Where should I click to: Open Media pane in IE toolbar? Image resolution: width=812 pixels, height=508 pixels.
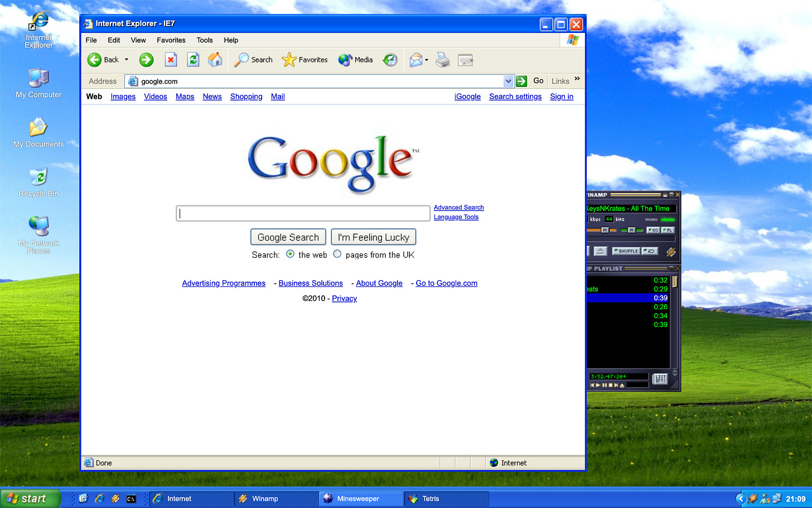pyautogui.click(x=355, y=60)
